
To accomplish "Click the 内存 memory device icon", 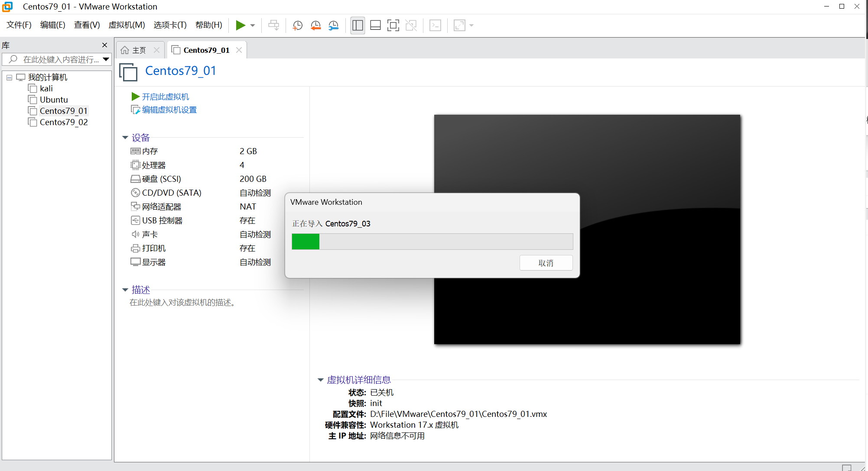I will [136, 151].
